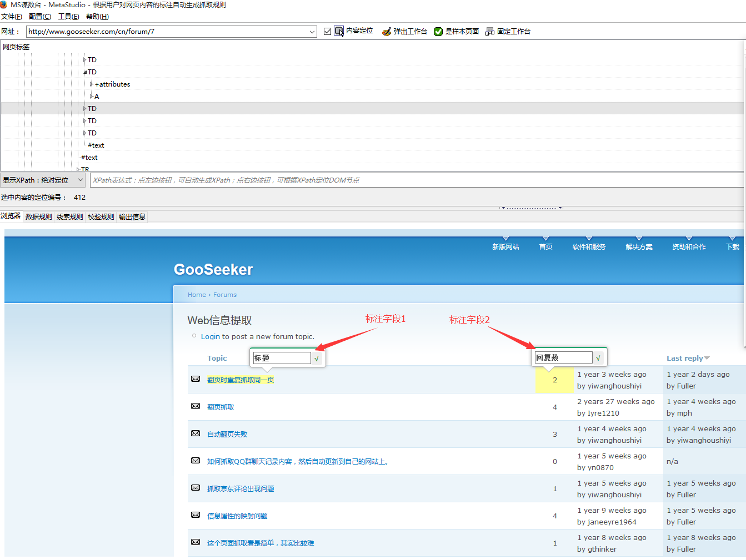Click the envelope icon beside 翻页抓取

(x=196, y=406)
